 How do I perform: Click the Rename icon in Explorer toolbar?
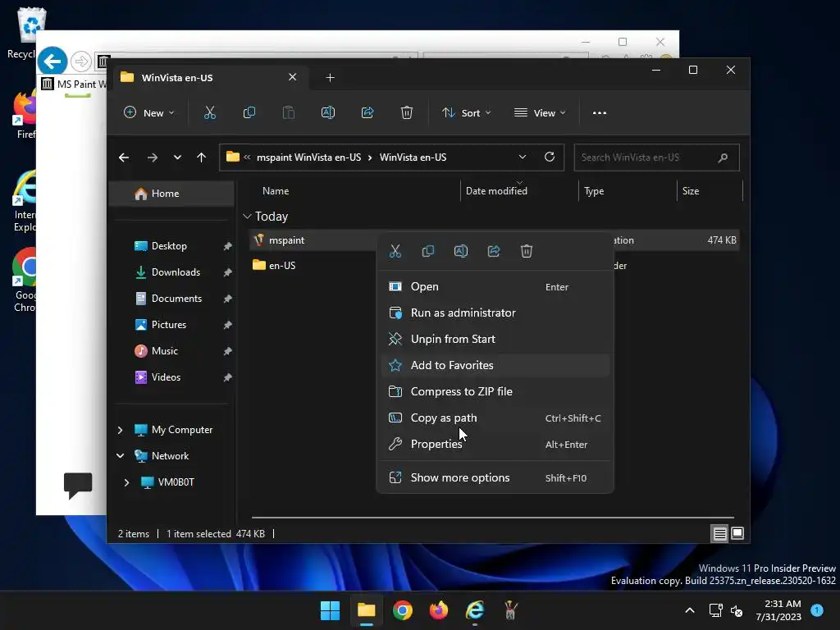(328, 112)
